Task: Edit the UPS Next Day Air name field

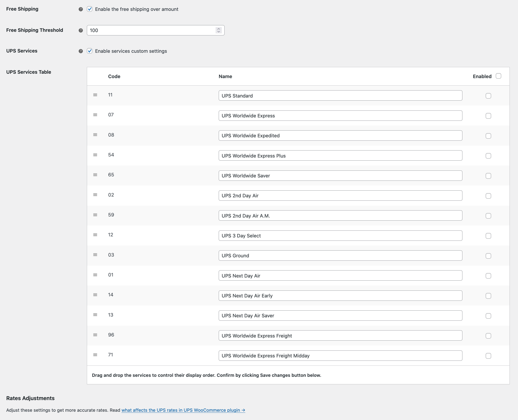Action: click(340, 276)
